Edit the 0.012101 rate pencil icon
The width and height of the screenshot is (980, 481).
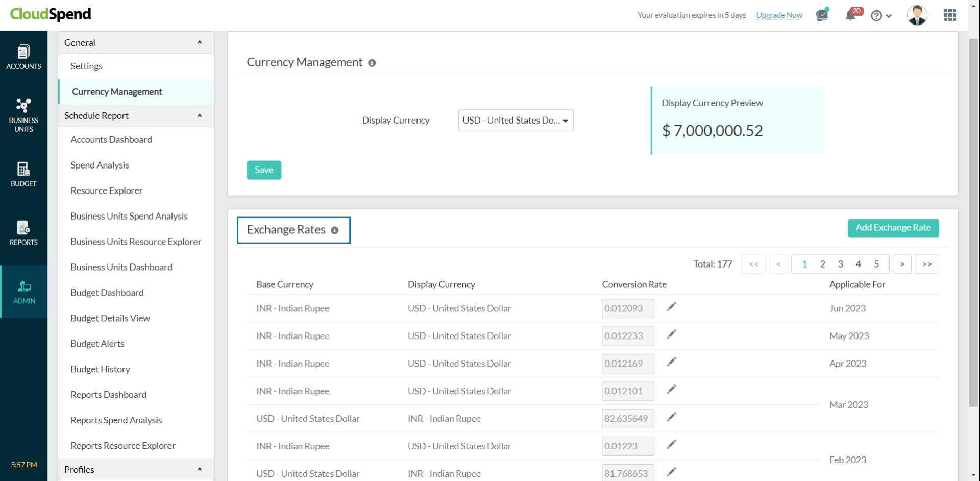[x=672, y=389]
